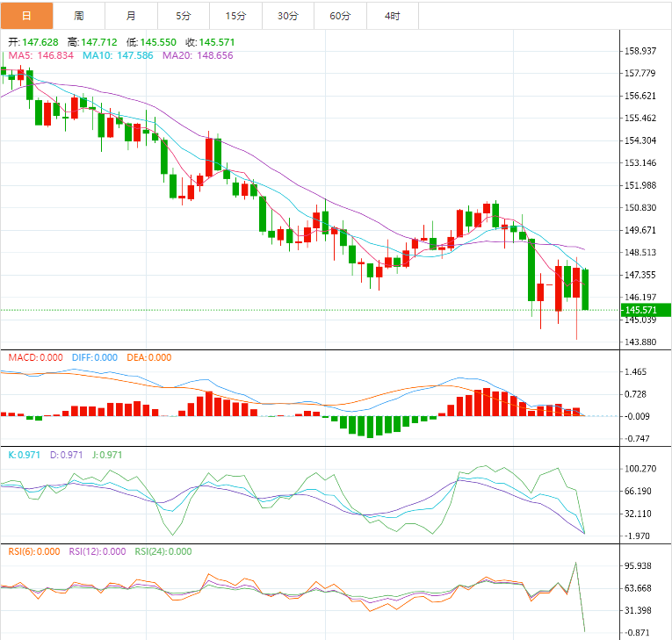Click the 95.938 RSI axis label
Image resolution: width=672 pixels, height=640 pixels.
(x=638, y=566)
